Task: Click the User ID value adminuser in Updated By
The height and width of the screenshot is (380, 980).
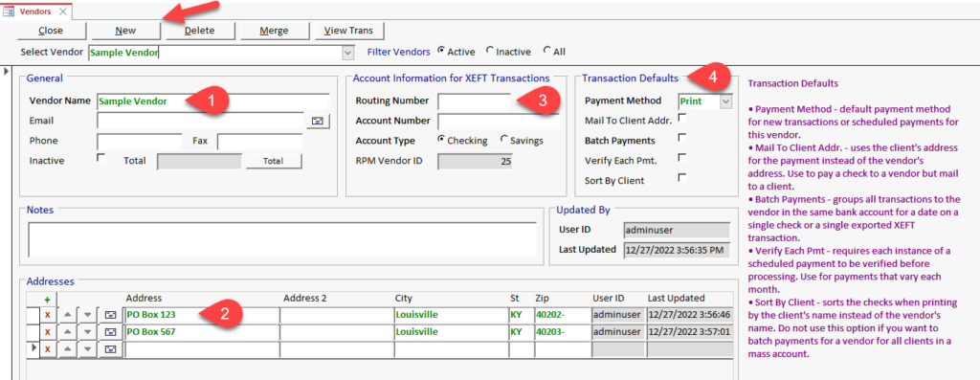Action: pos(677,230)
